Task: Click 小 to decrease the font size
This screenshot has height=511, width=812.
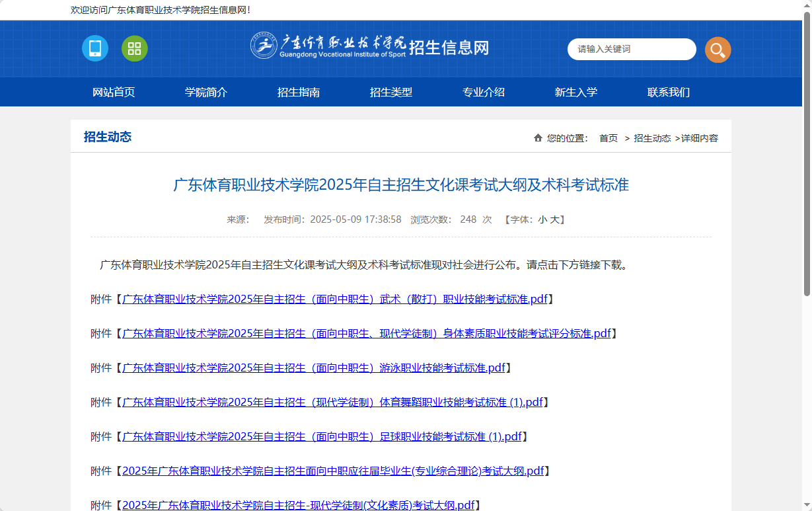Action: pos(544,219)
